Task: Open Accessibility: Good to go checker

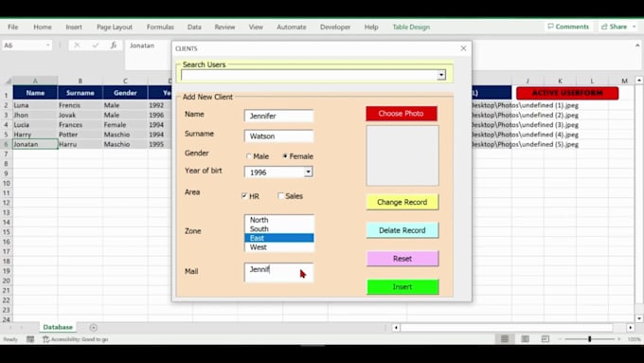Action: point(76,339)
